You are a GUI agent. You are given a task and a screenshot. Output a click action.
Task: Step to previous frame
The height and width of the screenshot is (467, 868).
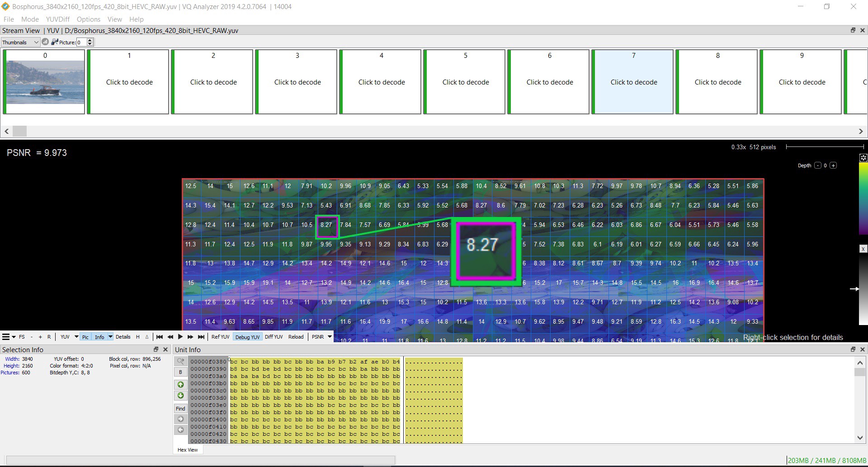pyautogui.click(x=170, y=337)
